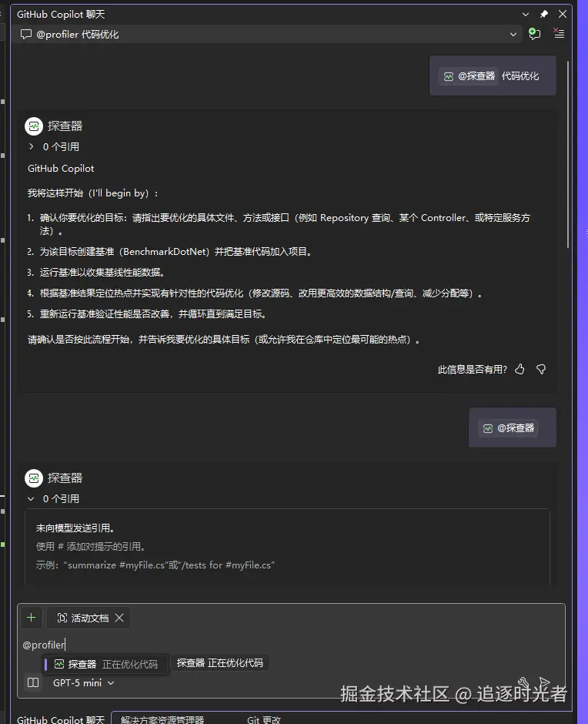Viewport: 588px width, 724px height.
Task: Click into the '@profiler' chat input field
Action: (x=291, y=645)
